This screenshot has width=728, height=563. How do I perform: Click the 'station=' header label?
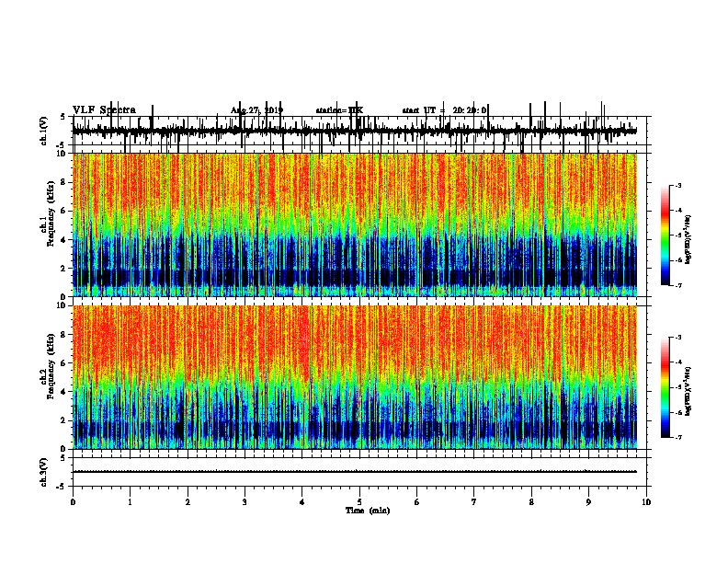[x=332, y=110]
